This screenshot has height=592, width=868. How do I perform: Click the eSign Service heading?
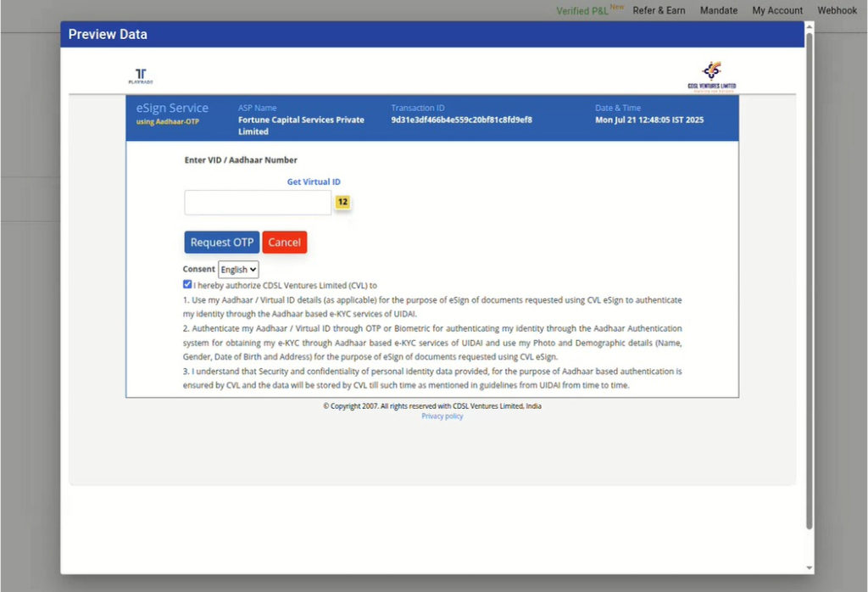point(172,108)
